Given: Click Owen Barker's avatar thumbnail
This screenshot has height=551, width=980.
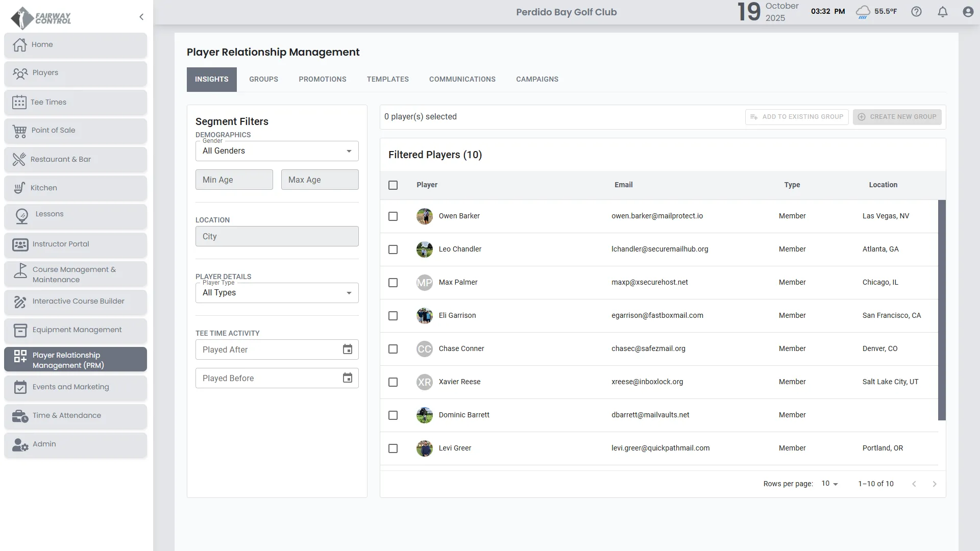Looking at the screenshot, I should (x=424, y=216).
